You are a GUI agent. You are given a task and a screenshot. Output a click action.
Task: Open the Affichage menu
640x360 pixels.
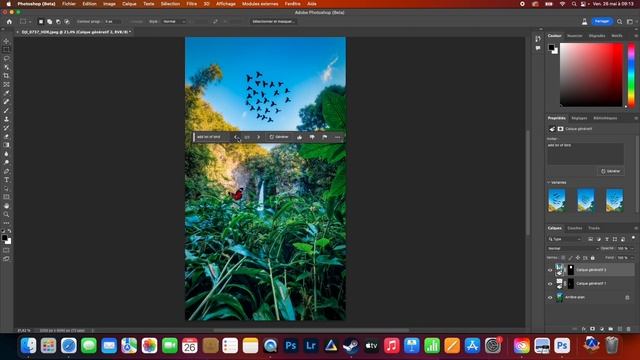tap(226, 4)
